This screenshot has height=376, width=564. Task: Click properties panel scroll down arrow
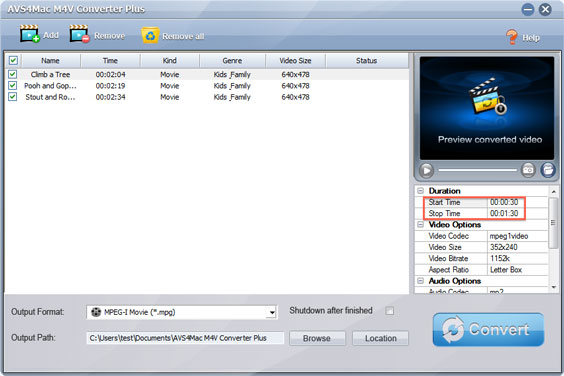point(554,287)
